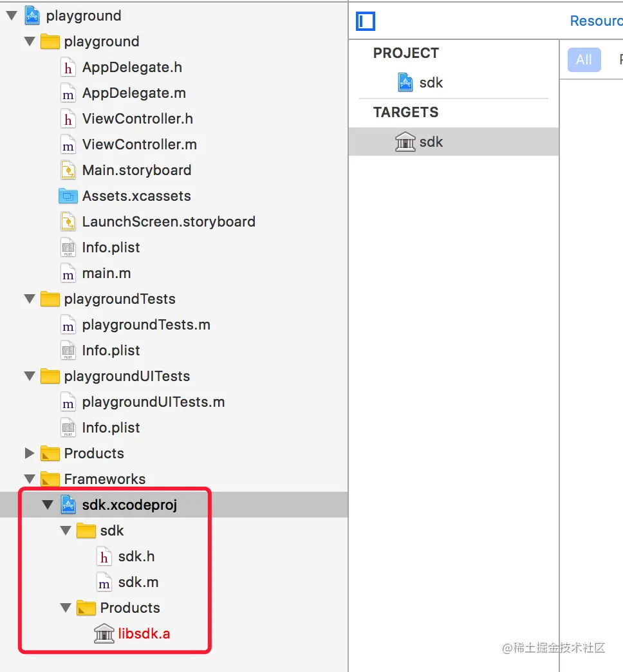The image size is (623, 672).
Task: Collapse the sdk.xcodeproj disclosure triangle
Action: coord(48,505)
